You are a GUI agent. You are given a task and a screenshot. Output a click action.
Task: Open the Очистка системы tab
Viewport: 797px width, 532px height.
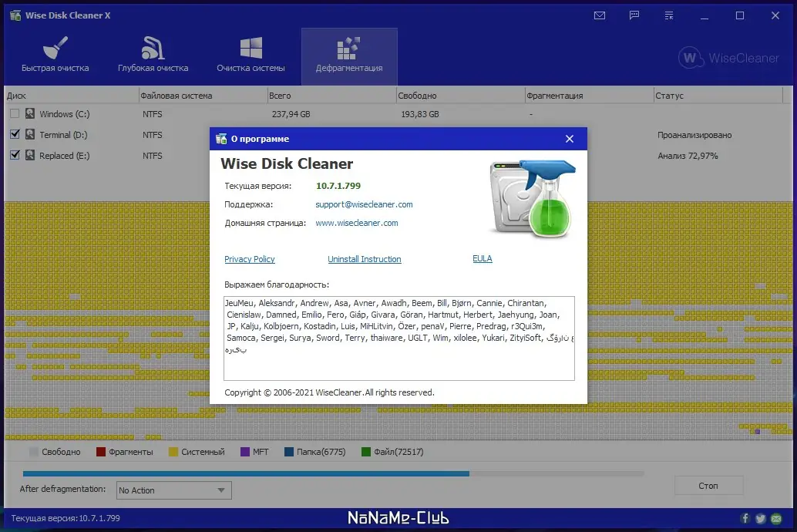[x=251, y=56]
